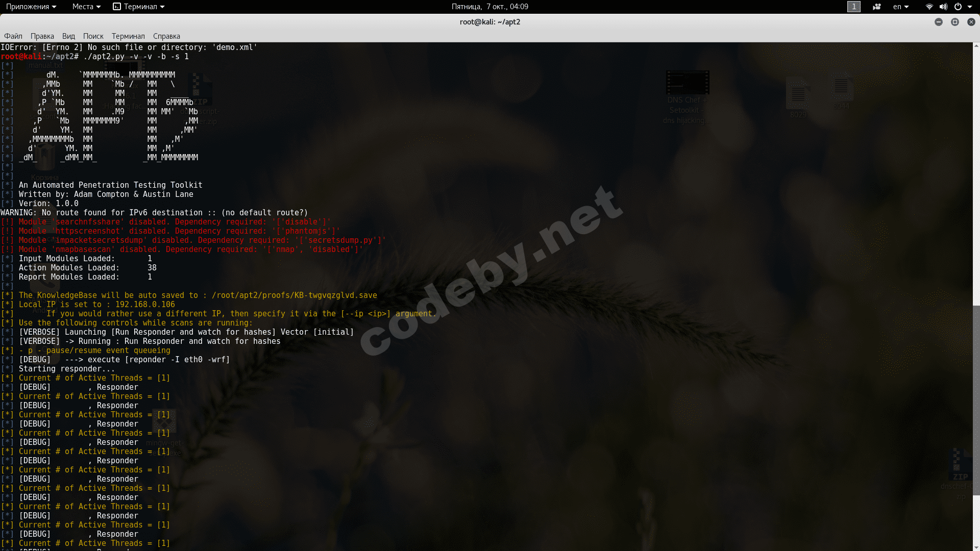The height and width of the screenshot is (551, 980).
Task: Open the Поиск menu
Action: tap(93, 36)
